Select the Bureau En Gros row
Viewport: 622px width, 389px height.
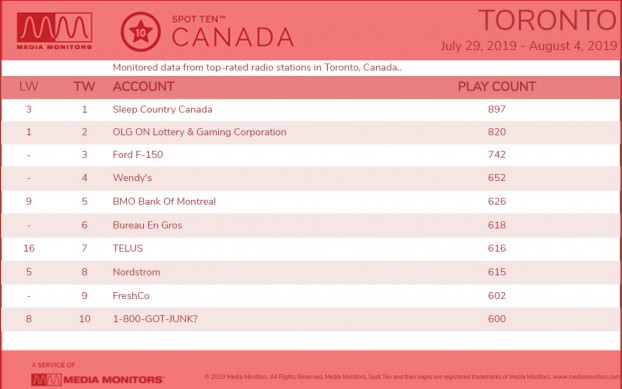coord(311,225)
